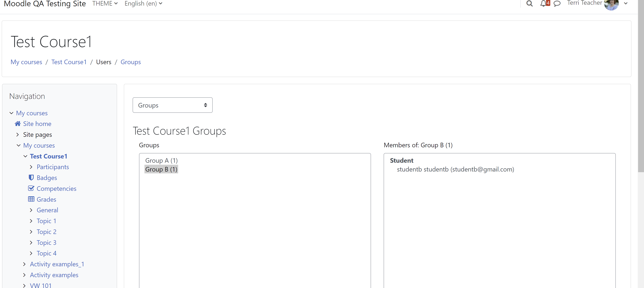Click the Grades table icon
Screen dimensions: 644x288
tap(31, 199)
